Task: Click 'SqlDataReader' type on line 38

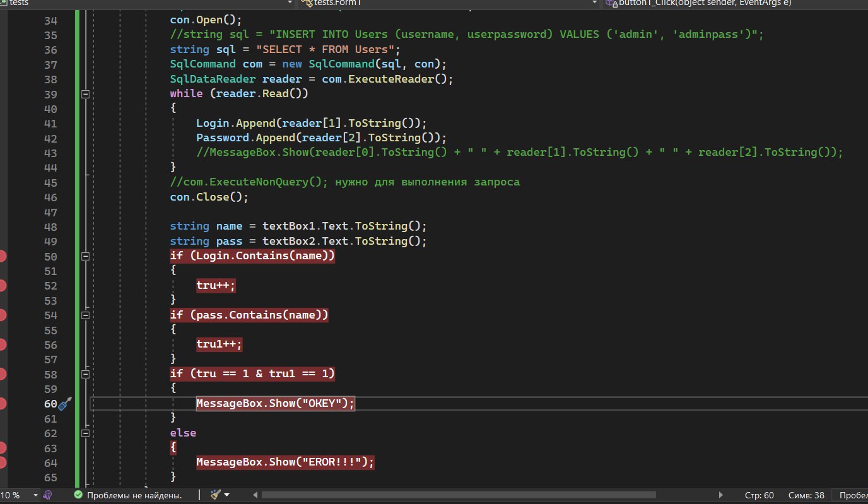Action: coord(213,79)
